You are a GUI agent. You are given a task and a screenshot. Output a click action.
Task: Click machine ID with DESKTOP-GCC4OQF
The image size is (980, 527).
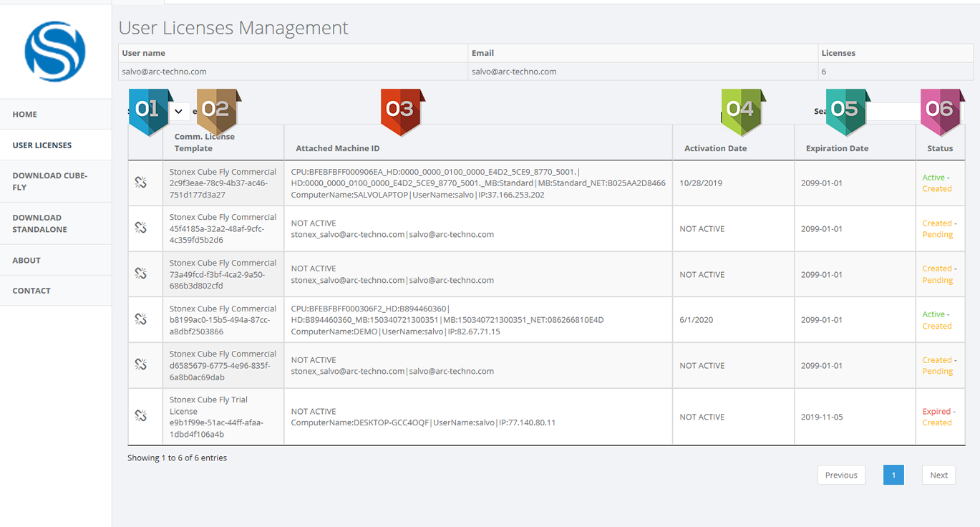coord(423,417)
